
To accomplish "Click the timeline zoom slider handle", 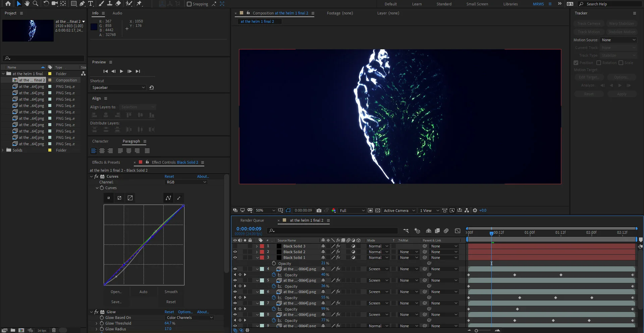I will [476, 331].
